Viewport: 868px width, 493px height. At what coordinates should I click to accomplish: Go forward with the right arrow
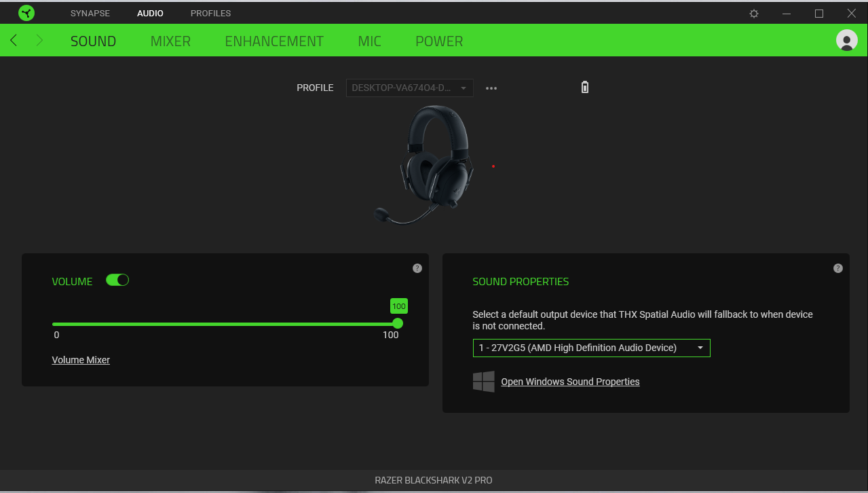pyautogui.click(x=39, y=41)
